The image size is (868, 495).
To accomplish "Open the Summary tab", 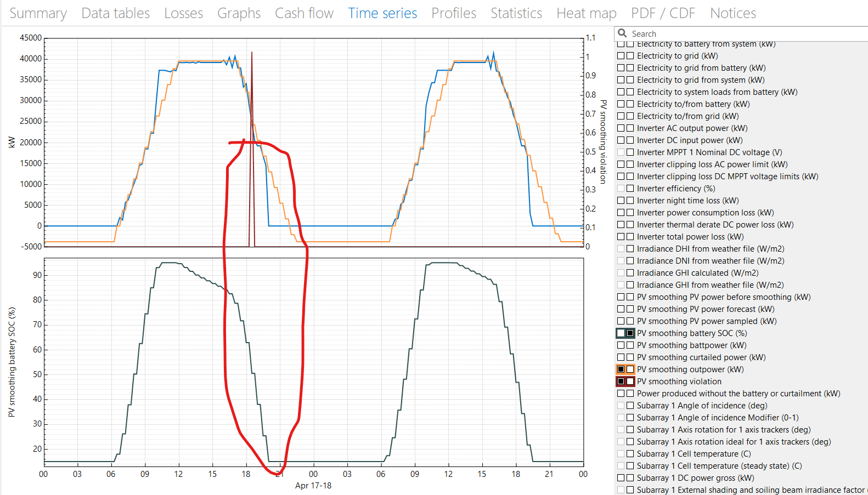I will point(38,13).
